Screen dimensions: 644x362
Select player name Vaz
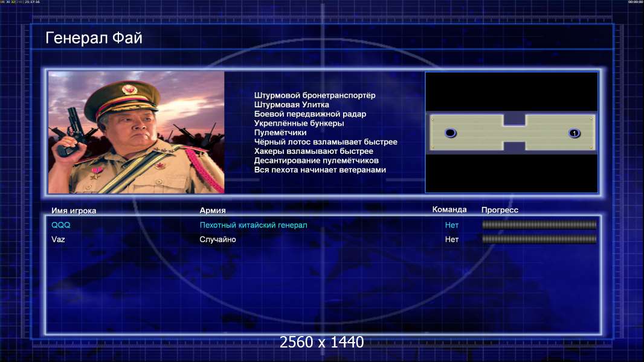(58, 240)
